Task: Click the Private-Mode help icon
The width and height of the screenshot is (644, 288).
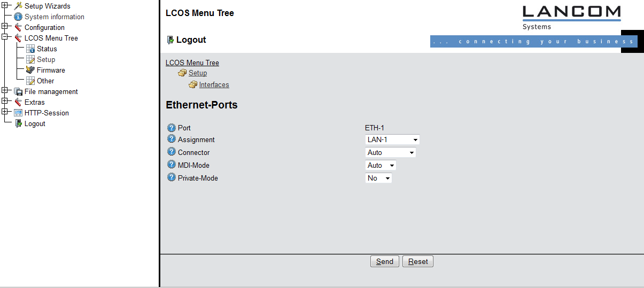Action: point(171,177)
